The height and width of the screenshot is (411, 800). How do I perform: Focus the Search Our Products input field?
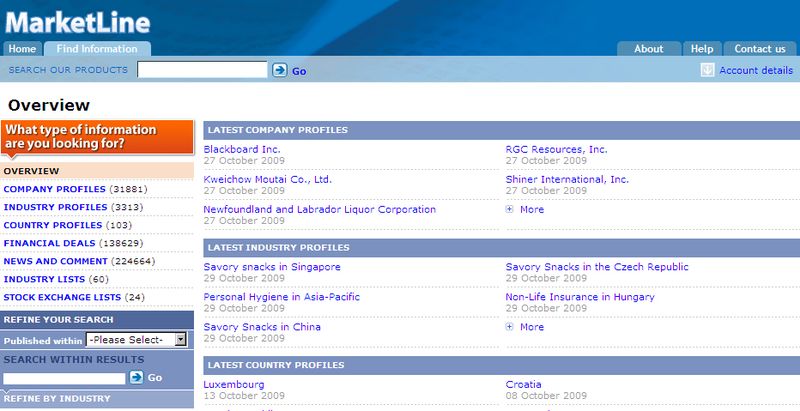click(x=202, y=70)
